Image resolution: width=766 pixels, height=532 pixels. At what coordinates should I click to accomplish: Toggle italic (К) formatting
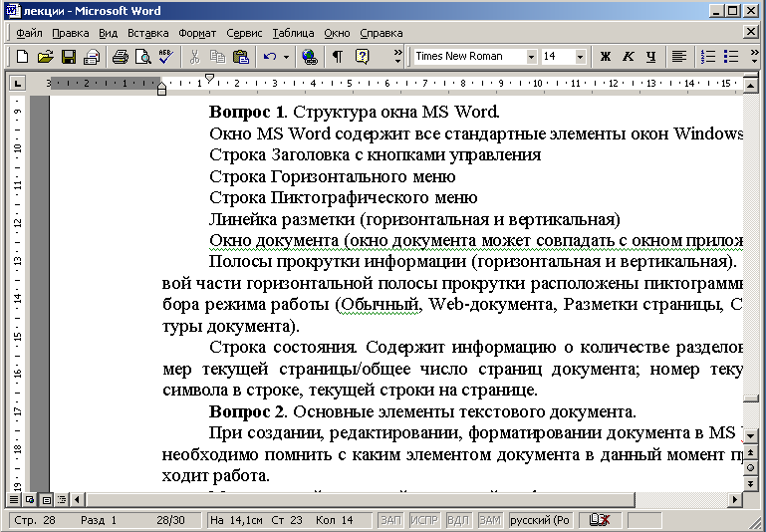pyautogui.click(x=629, y=57)
